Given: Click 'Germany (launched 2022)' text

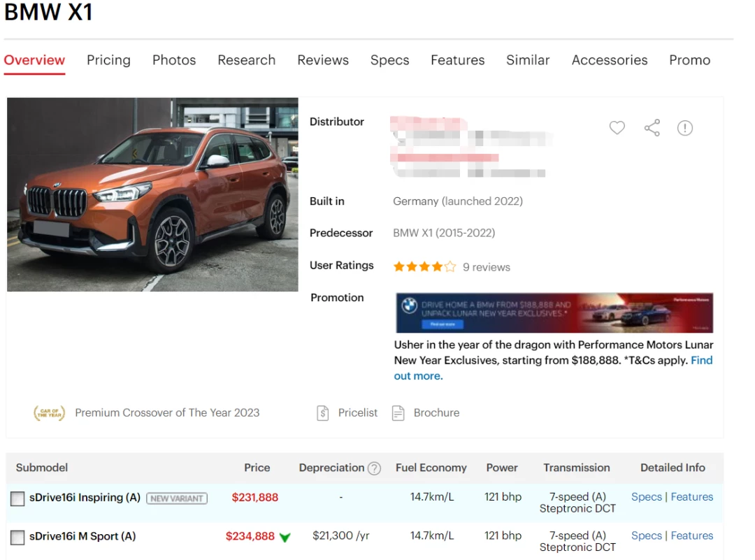Looking at the screenshot, I should [x=458, y=201].
